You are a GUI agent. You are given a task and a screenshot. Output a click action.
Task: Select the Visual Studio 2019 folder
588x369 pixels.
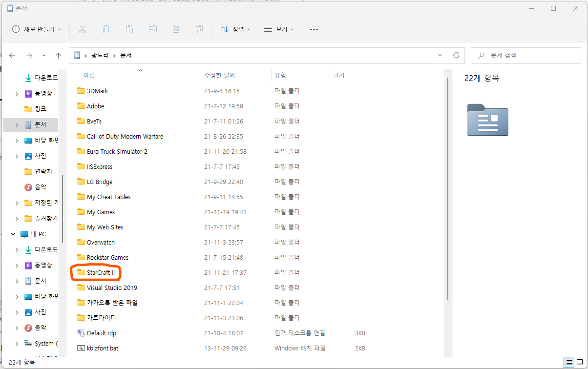pyautogui.click(x=107, y=287)
